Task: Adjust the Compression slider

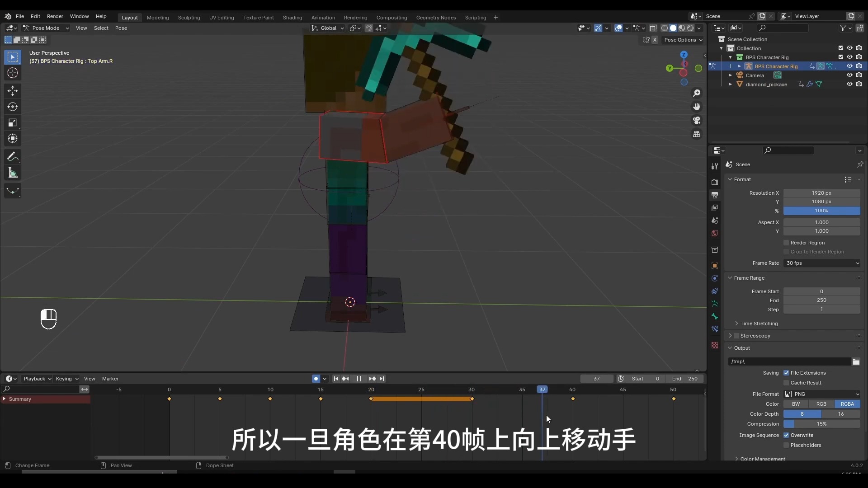Action: [x=821, y=424]
